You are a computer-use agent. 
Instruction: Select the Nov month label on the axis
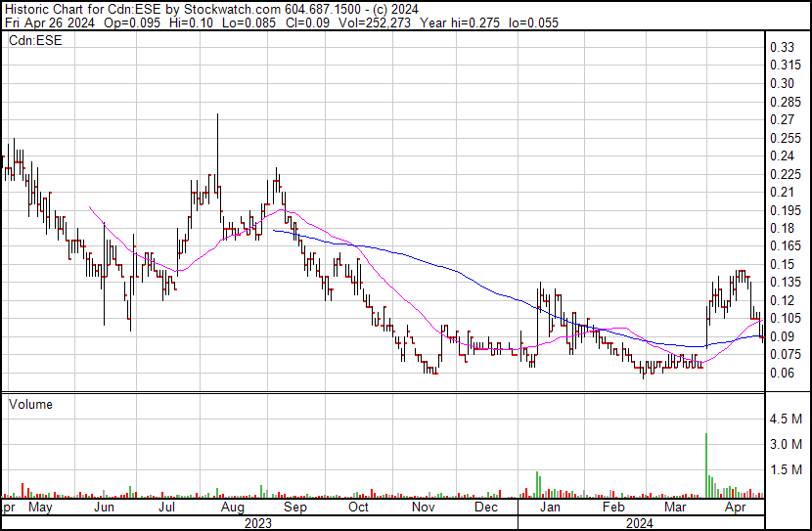pos(423,508)
